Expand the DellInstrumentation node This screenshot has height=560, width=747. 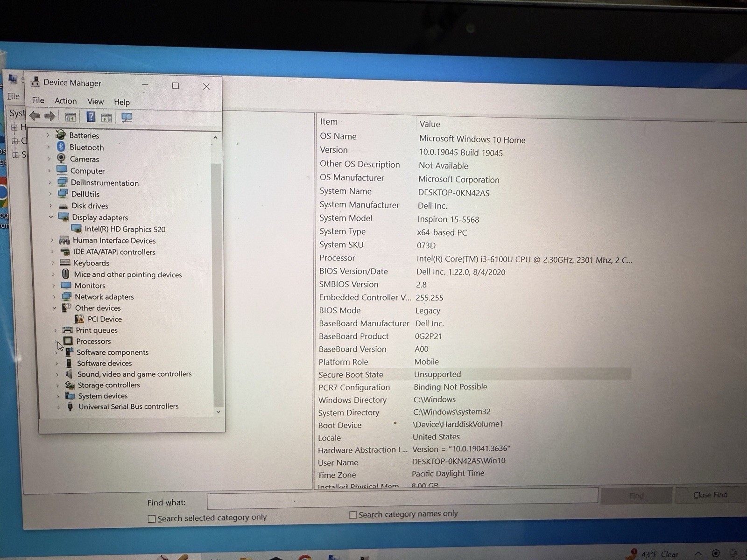click(49, 182)
